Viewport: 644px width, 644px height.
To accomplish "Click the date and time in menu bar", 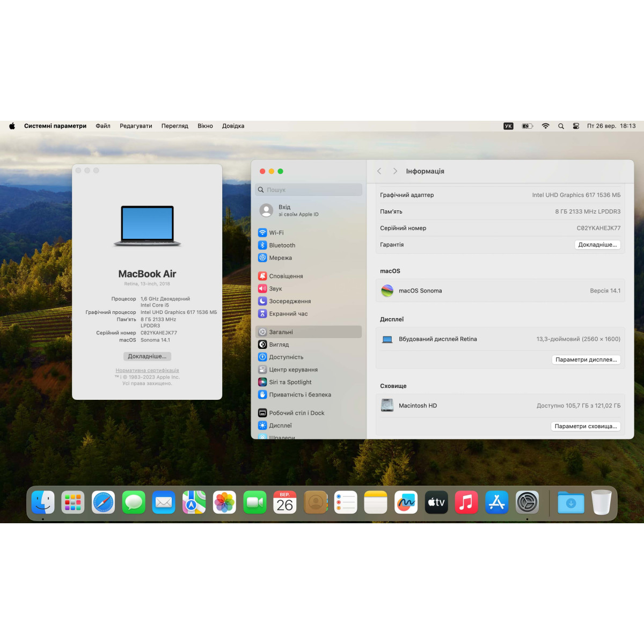I will point(611,126).
